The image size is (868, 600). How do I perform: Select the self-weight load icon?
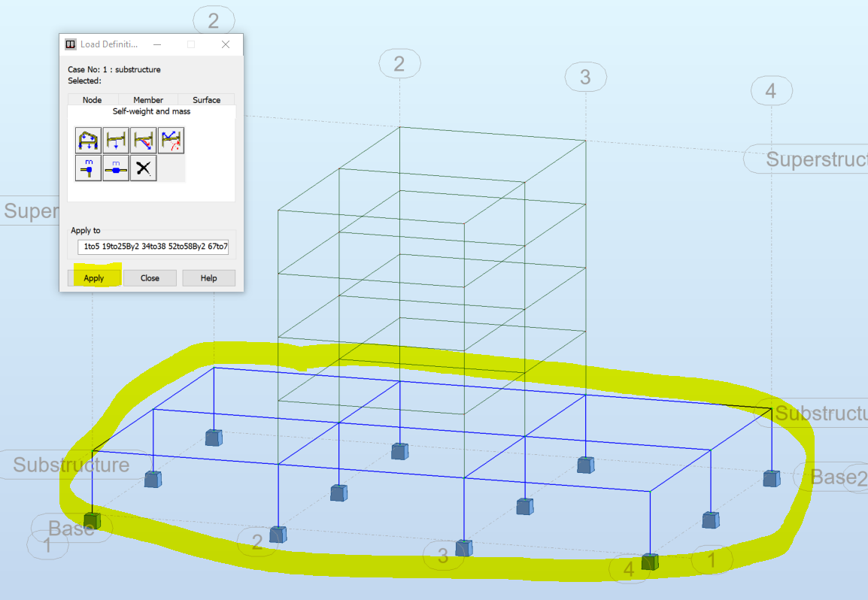[88, 141]
